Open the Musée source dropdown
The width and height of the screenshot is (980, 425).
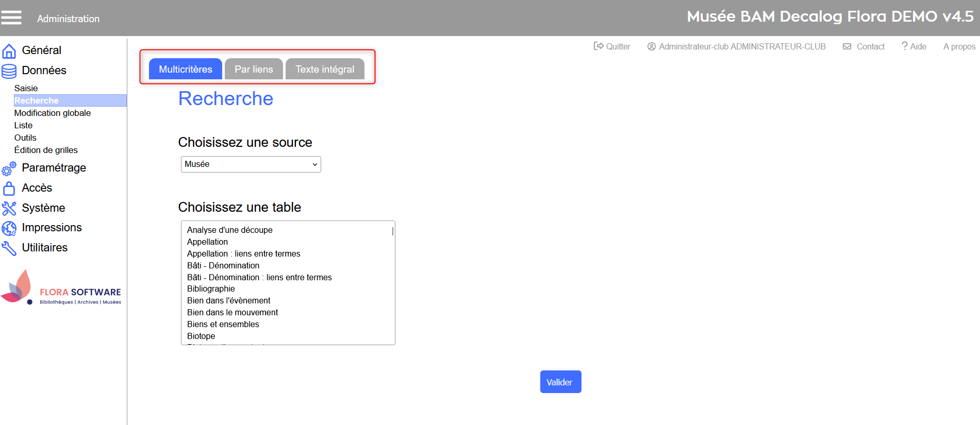click(251, 164)
